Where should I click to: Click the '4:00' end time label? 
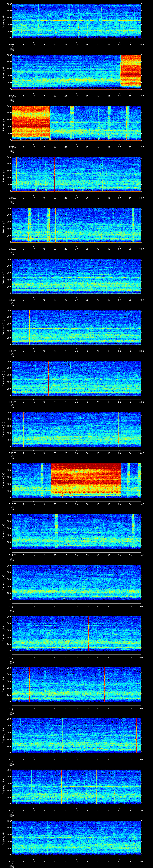point(141,146)
